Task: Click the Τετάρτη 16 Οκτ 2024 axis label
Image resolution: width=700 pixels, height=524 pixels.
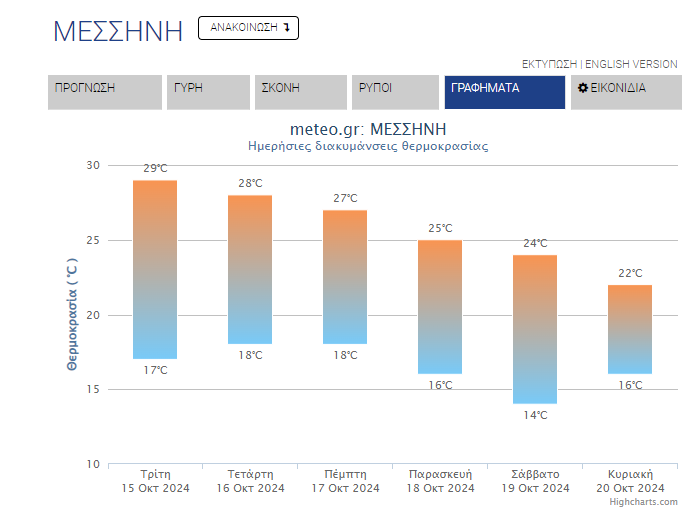Action: 250,481
